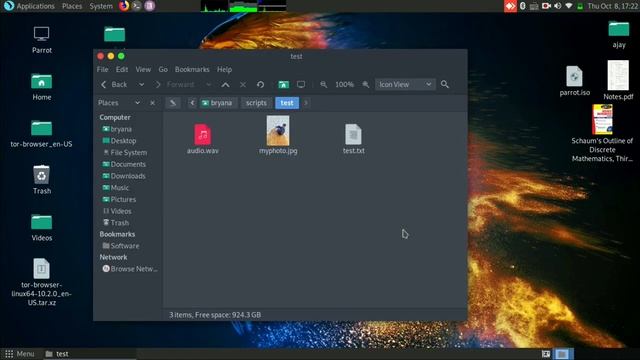Open the Icon View mode dropdown
Image resolution: width=640 pixels, height=360 pixels.
pyautogui.click(x=405, y=84)
